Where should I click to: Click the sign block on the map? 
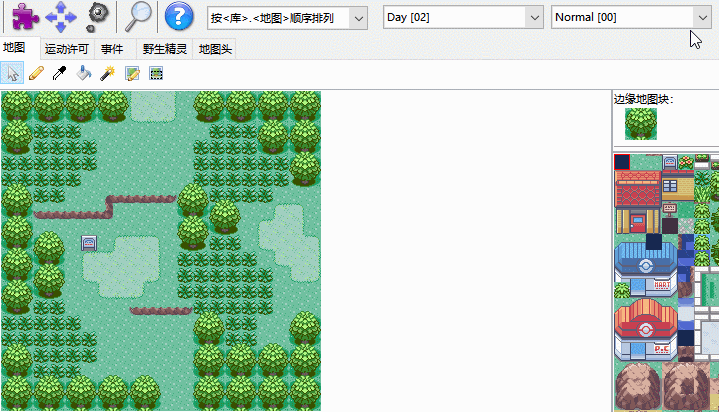89,243
